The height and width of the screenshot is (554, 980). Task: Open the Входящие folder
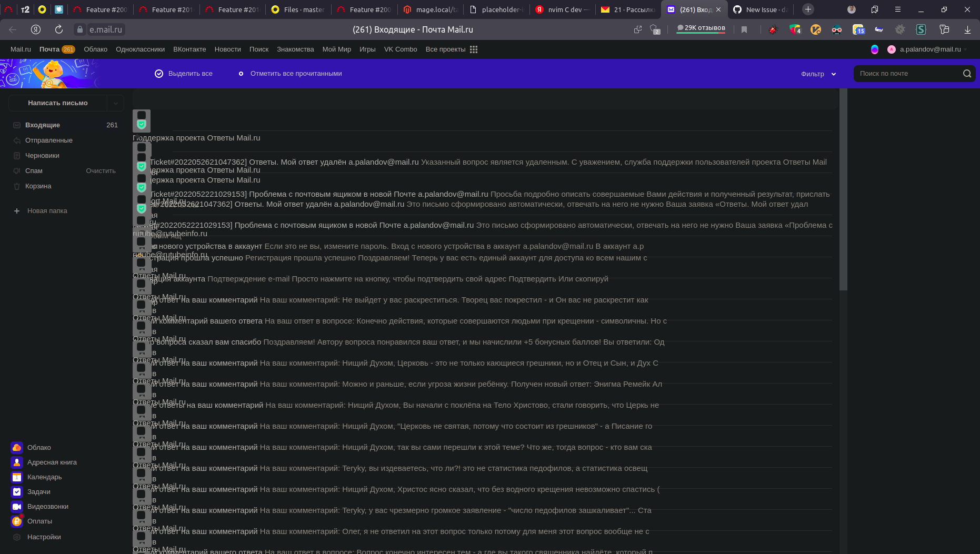click(66, 125)
